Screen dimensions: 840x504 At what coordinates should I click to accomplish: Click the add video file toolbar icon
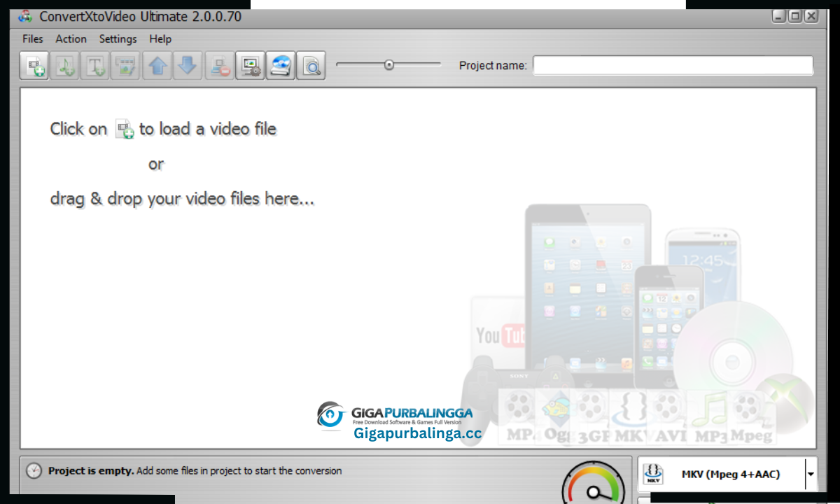[x=34, y=66]
